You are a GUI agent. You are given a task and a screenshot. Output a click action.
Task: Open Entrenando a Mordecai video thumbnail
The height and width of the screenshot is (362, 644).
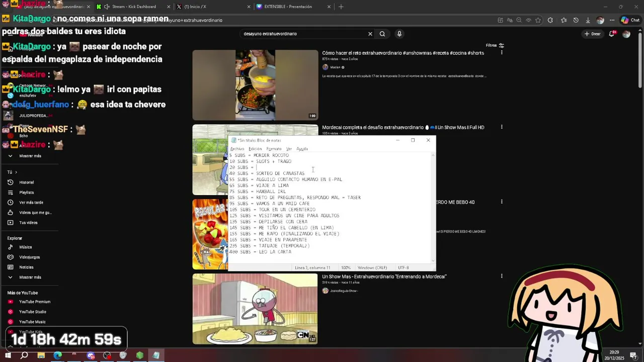coord(255,309)
